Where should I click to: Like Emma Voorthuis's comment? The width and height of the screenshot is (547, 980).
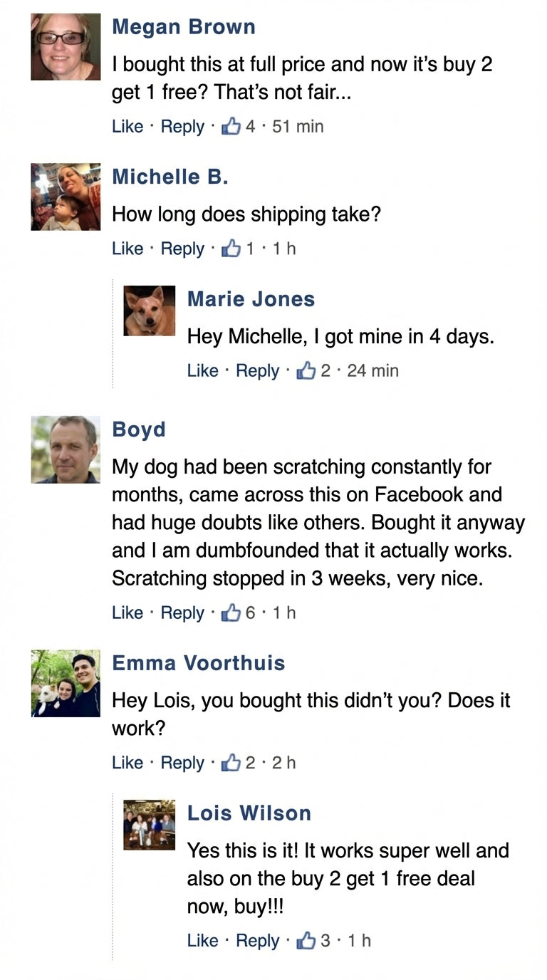pos(127,763)
